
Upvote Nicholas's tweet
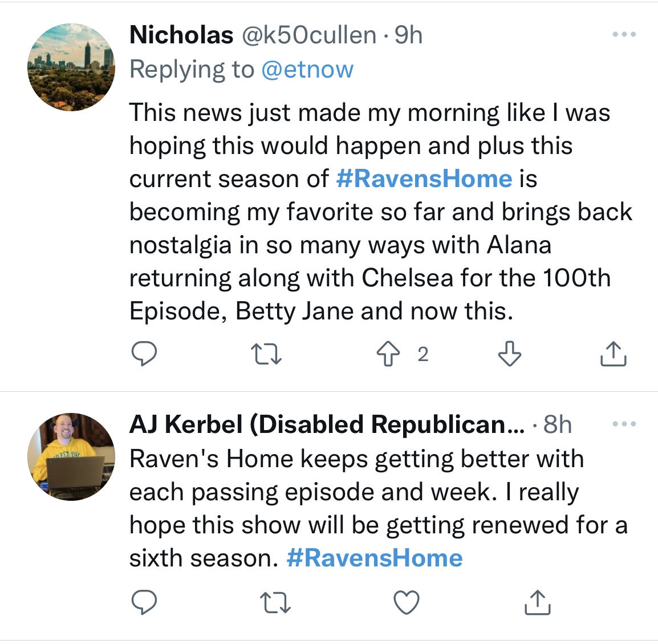[388, 354]
